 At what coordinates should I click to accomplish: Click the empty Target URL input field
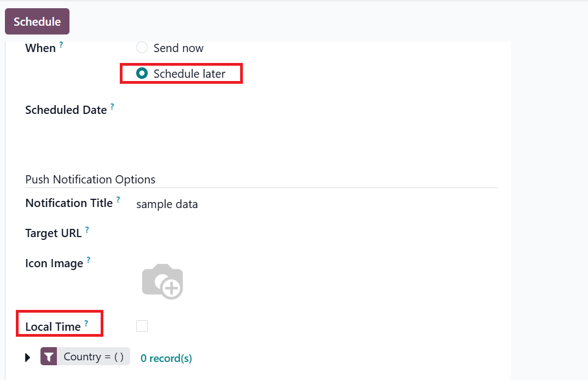(312, 234)
